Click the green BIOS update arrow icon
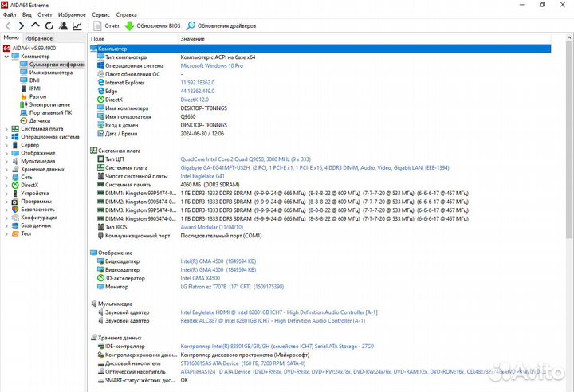Screen dimensions: 574x392 [x=129, y=25]
